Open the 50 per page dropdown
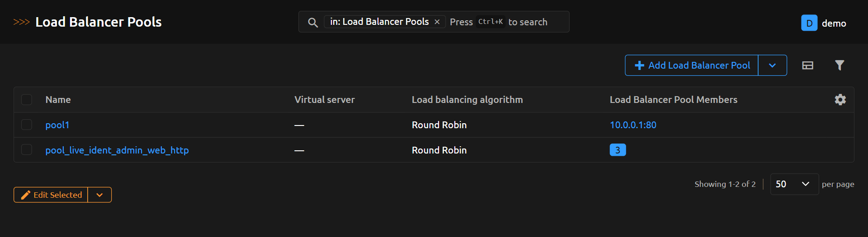868x237 pixels. pyautogui.click(x=794, y=184)
